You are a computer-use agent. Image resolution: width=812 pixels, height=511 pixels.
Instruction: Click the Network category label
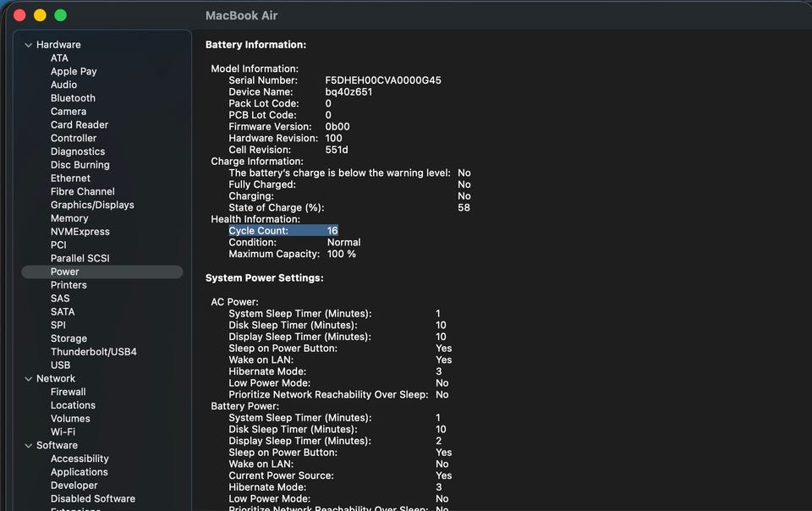(56, 379)
